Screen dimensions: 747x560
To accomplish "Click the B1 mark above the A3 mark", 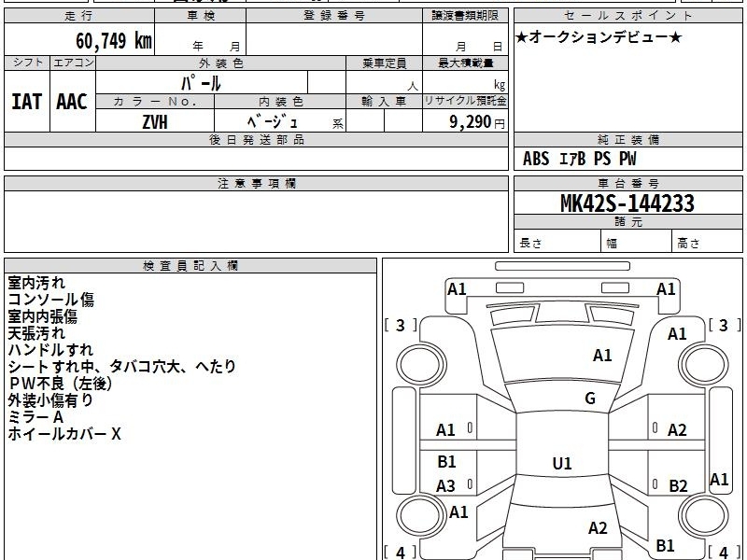I will coord(446,461).
